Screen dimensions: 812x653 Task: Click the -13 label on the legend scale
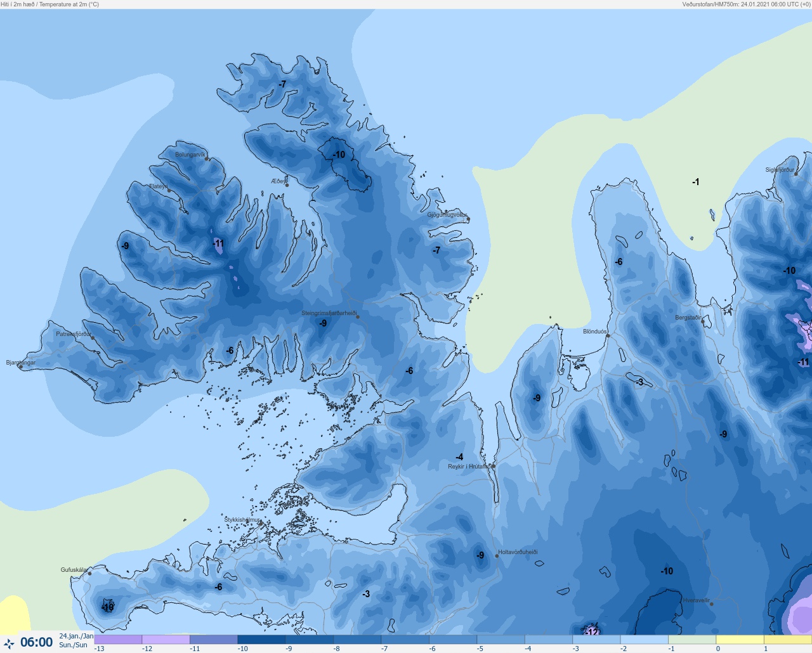click(99, 649)
